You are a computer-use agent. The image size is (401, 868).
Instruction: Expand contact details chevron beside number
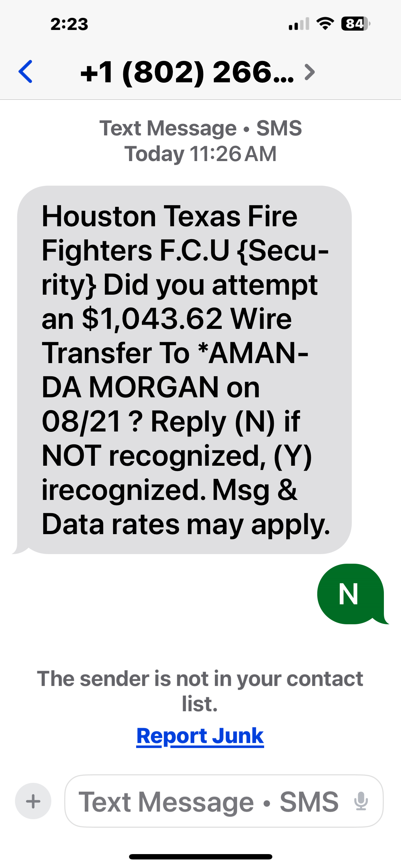(310, 72)
